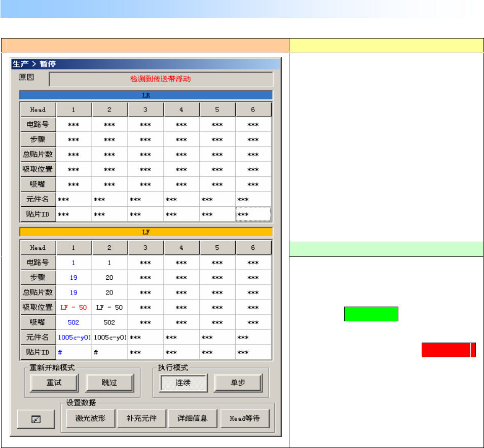Click the Head header cell in LF table
This screenshot has height=448, width=484.
[38, 248]
